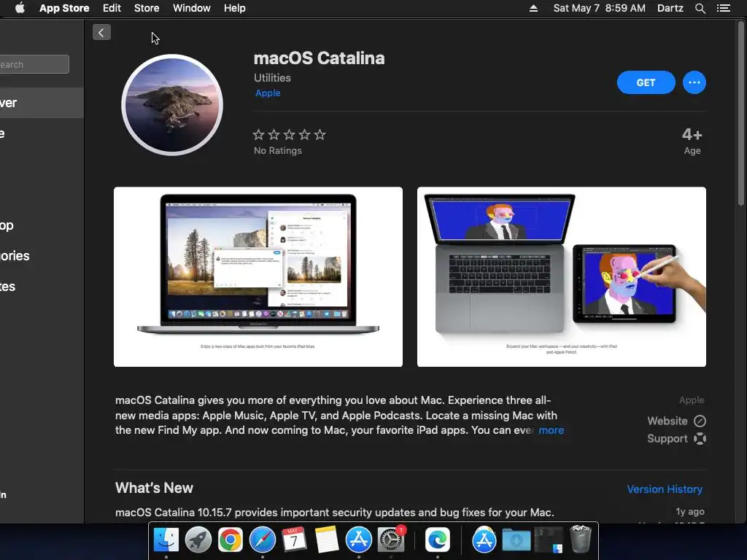Open the Edit menu
This screenshot has width=747, height=560.
[x=112, y=8]
